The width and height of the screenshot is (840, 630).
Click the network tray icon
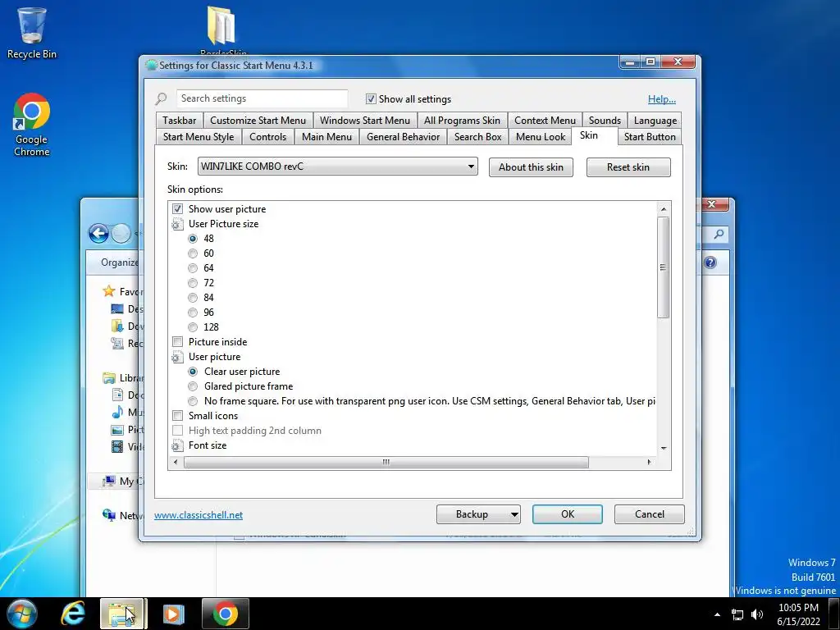click(x=737, y=614)
